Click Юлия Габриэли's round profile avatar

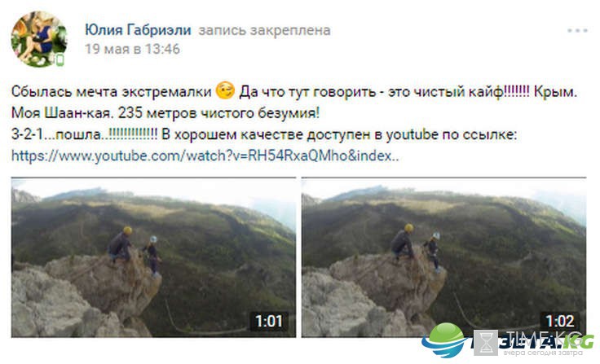[x=39, y=39]
